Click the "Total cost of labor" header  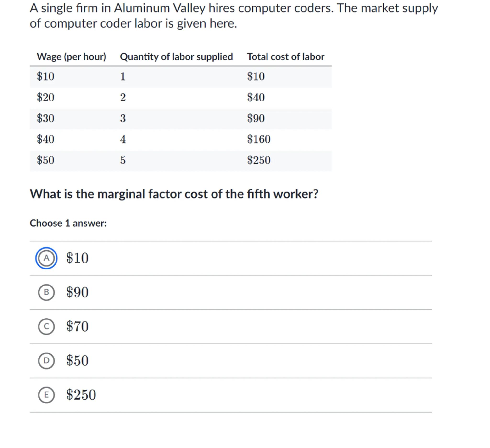[286, 57]
